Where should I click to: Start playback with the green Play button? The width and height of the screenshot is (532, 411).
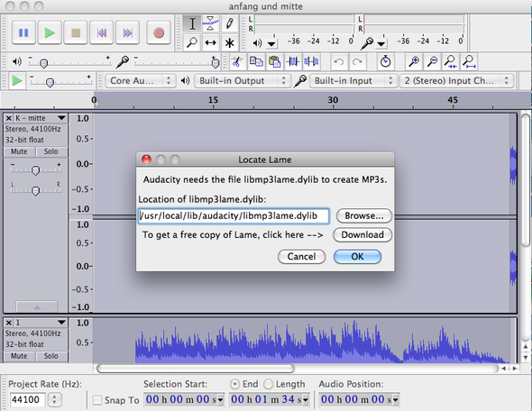50,32
